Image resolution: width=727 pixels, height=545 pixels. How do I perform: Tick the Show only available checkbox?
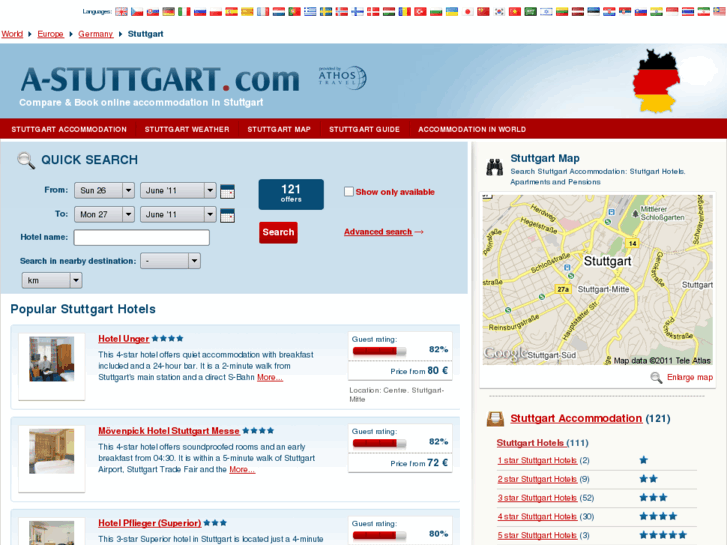pos(349,192)
